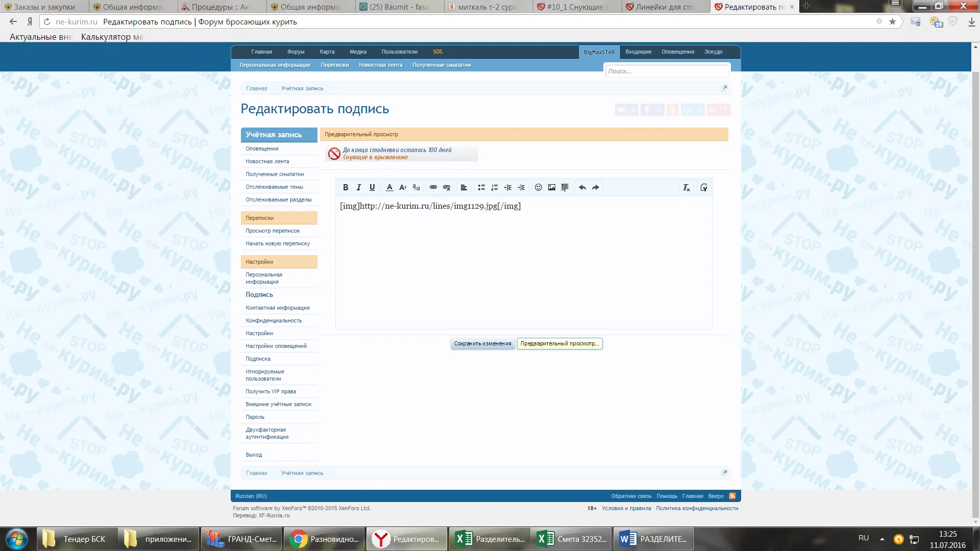Open the text color picker

click(x=389, y=188)
